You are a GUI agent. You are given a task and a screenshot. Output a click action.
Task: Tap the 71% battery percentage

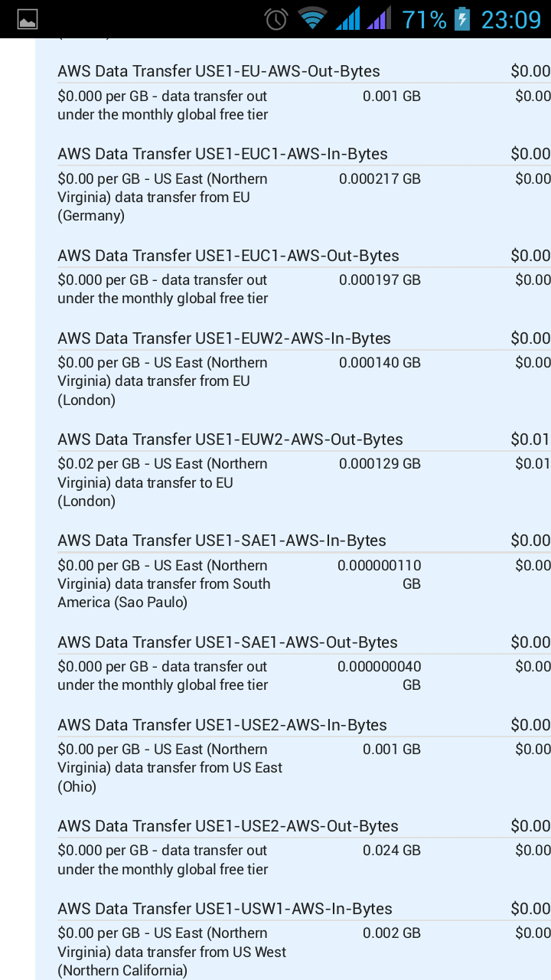pos(424,19)
